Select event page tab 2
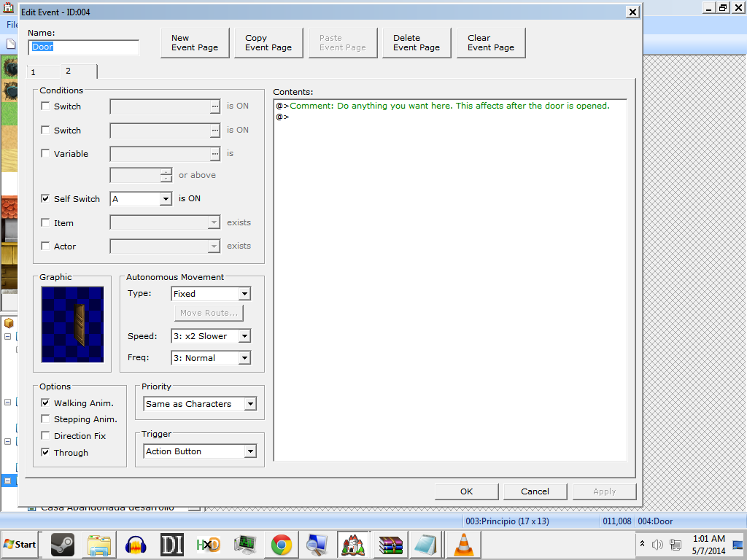This screenshot has width=747, height=560. (69, 71)
